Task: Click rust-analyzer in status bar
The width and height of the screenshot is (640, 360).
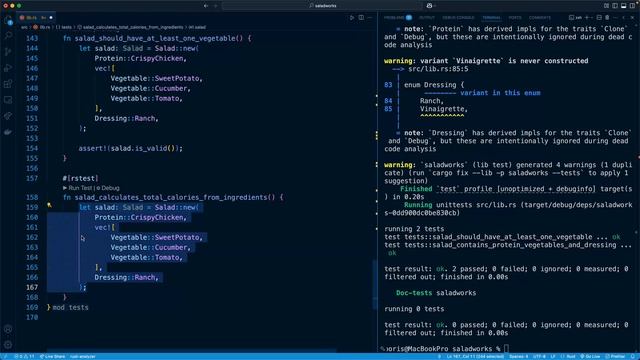Action: [x=82, y=356]
